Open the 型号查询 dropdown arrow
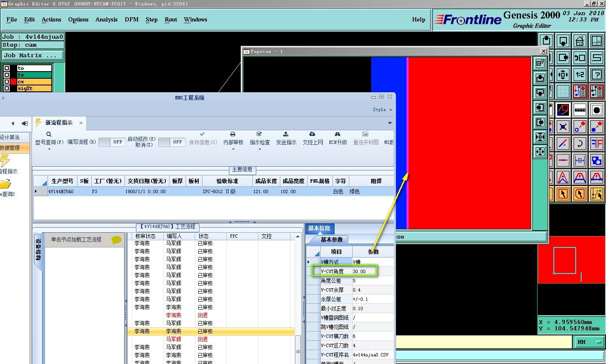The width and height of the screenshot is (606, 364). tap(49, 149)
